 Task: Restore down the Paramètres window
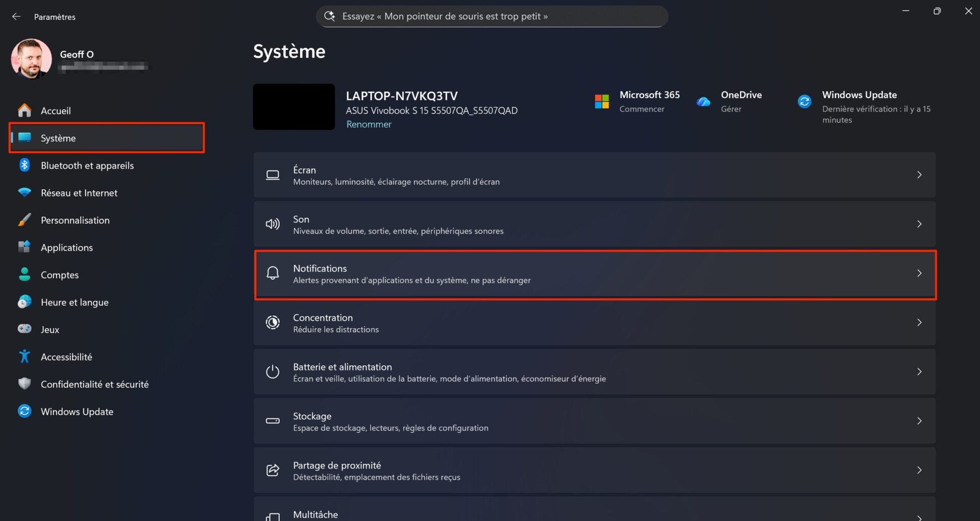tap(937, 11)
